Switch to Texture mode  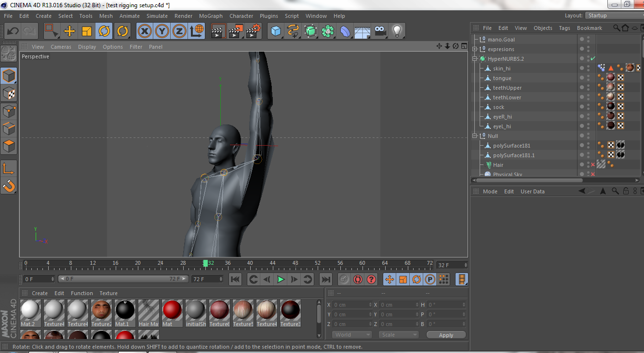pyautogui.click(x=9, y=94)
